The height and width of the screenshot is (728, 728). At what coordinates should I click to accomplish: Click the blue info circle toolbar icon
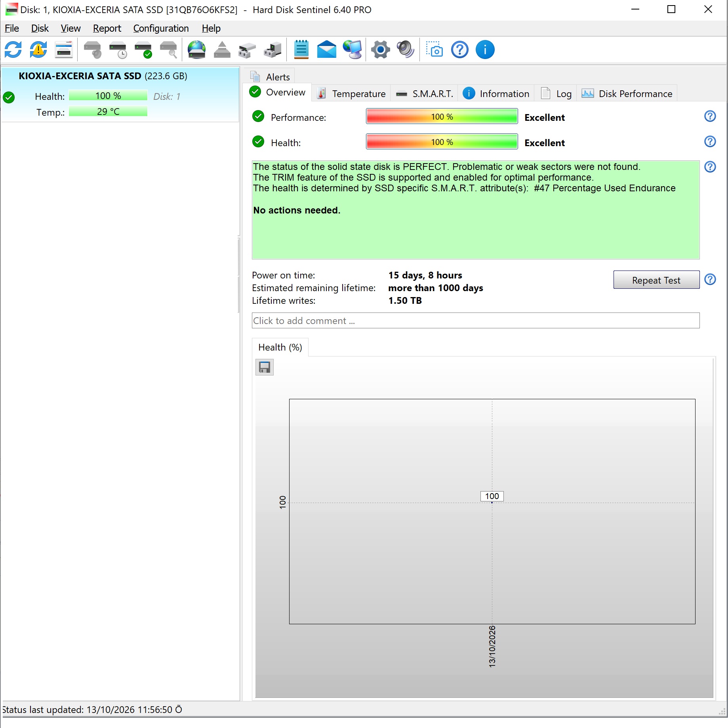pos(485,50)
